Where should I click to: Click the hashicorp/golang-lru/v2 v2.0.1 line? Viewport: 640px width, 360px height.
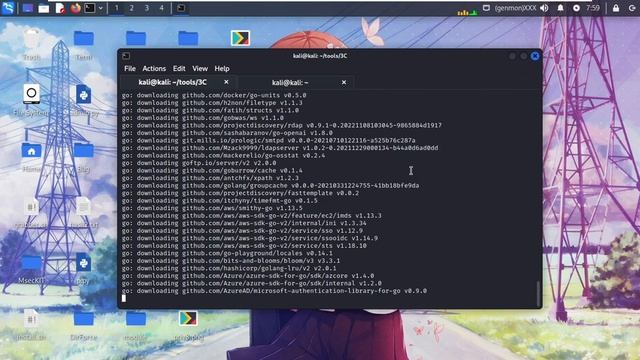[229, 268]
